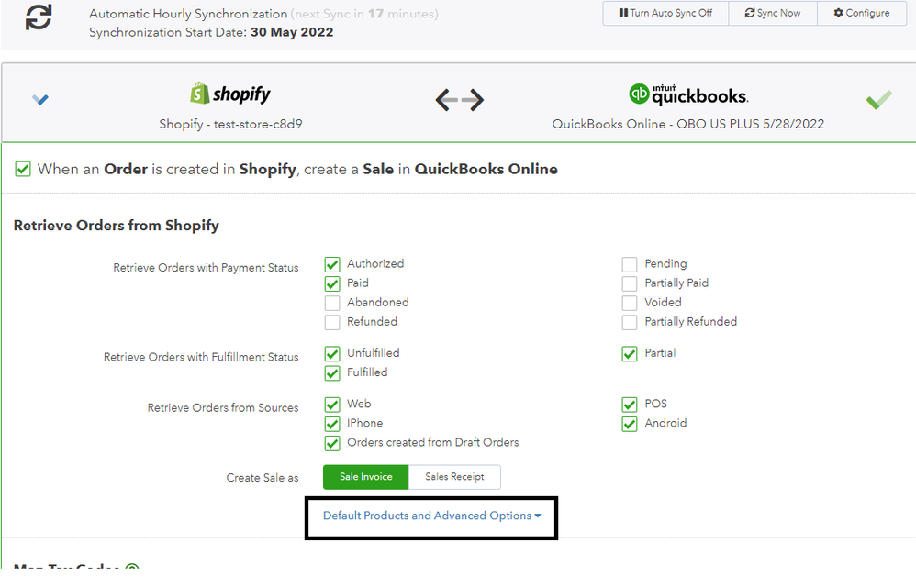Select Sales Receipt as sale type

pyautogui.click(x=454, y=477)
